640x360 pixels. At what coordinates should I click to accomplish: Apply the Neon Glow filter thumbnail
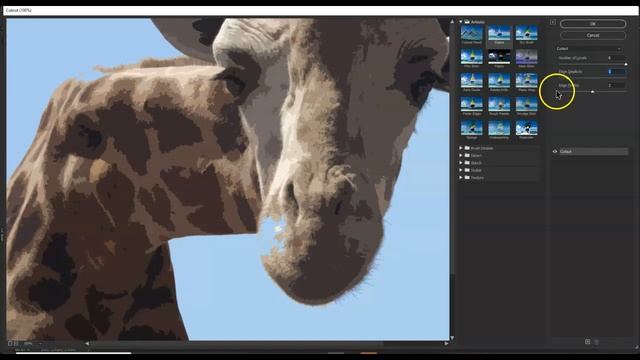(526, 58)
